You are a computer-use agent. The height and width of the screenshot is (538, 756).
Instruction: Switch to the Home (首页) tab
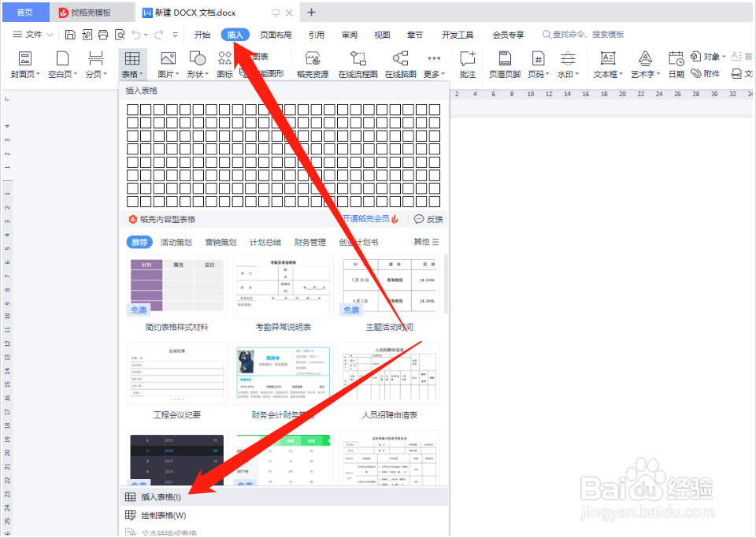(x=25, y=13)
